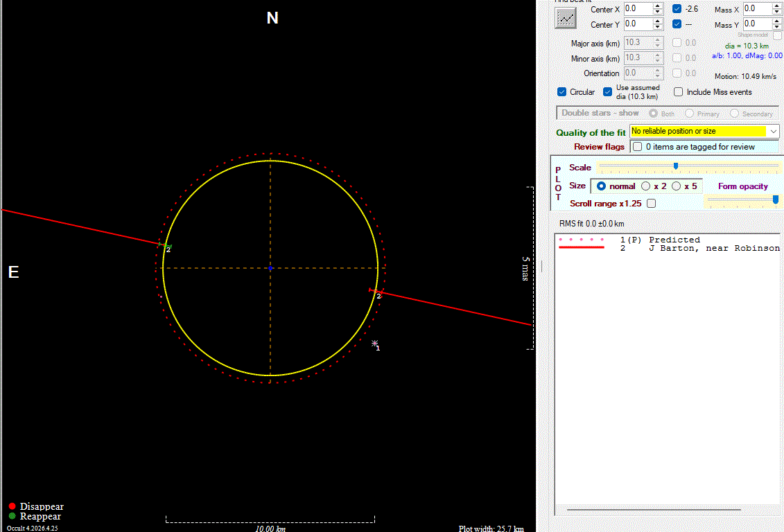Click the N north label on the plot
This screenshot has height=532, width=784.
point(272,18)
